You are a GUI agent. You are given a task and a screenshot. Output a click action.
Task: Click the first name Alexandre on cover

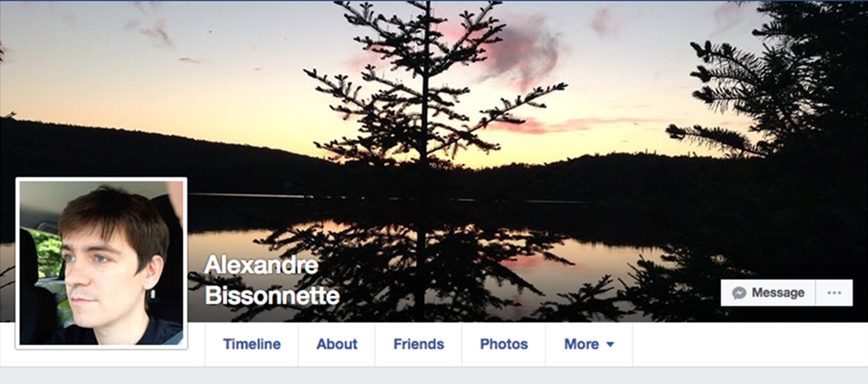(262, 265)
